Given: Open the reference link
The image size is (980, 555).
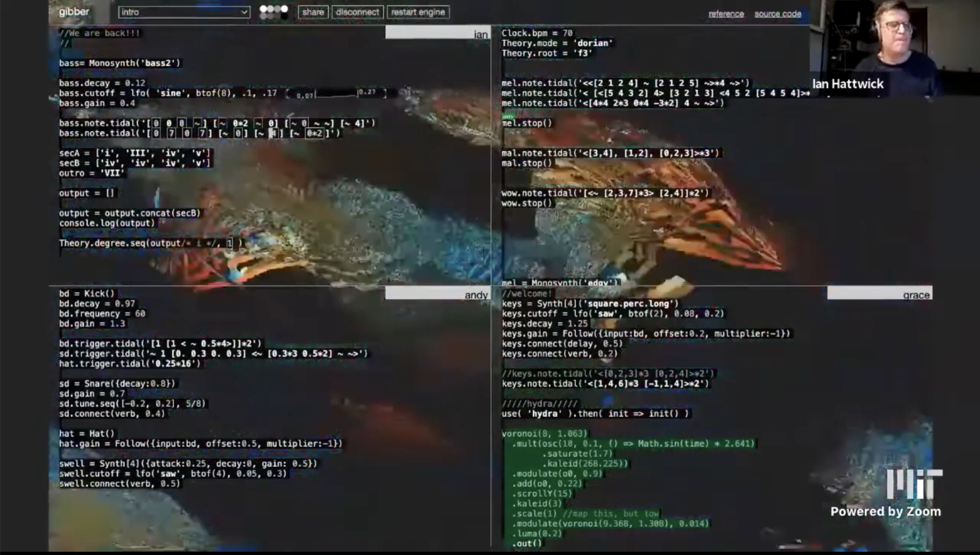Looking at the screenshot, I should 726,14.
